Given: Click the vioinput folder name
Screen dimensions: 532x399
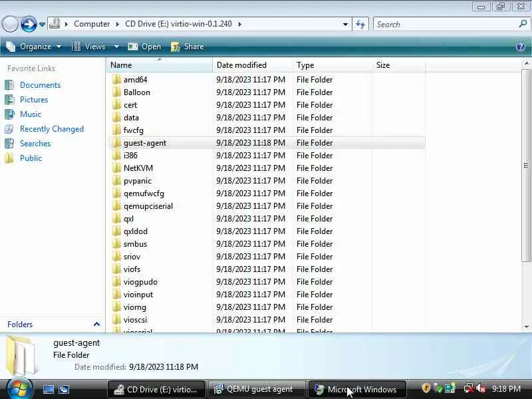Looking at the screenshot, I should (x=138, y=295).
